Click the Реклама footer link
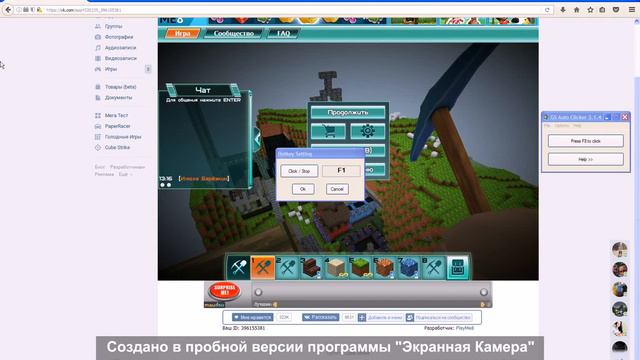This screenshot has width=640, height=360. point(104,174)
